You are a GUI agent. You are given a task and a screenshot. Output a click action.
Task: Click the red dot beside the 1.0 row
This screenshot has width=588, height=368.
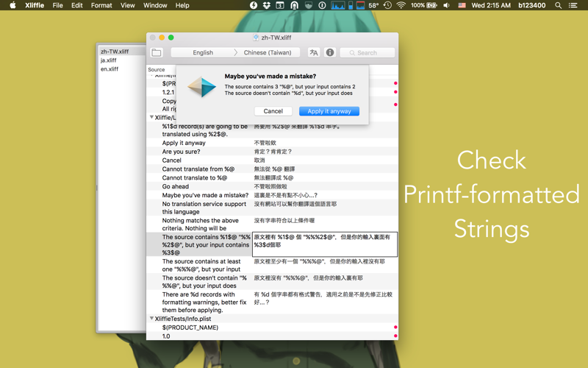[x=395, y=336]
